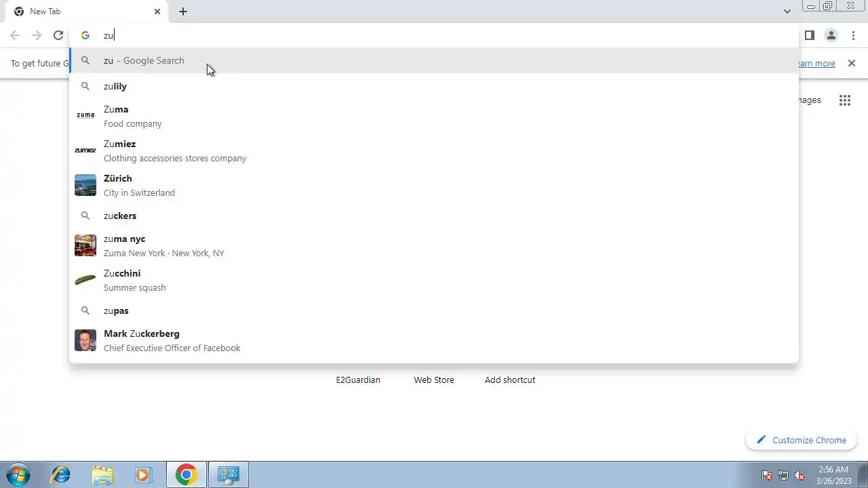Viewport: 868px width, 488px height.
Task: Dismiss the infobar with X
Action: click(852, 63)
